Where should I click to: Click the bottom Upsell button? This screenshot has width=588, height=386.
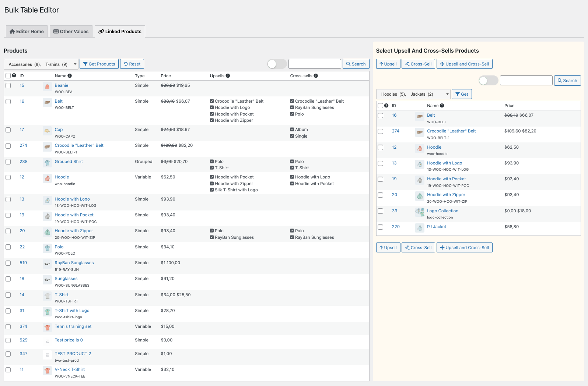pyautogui.click(x=388, y=248)
